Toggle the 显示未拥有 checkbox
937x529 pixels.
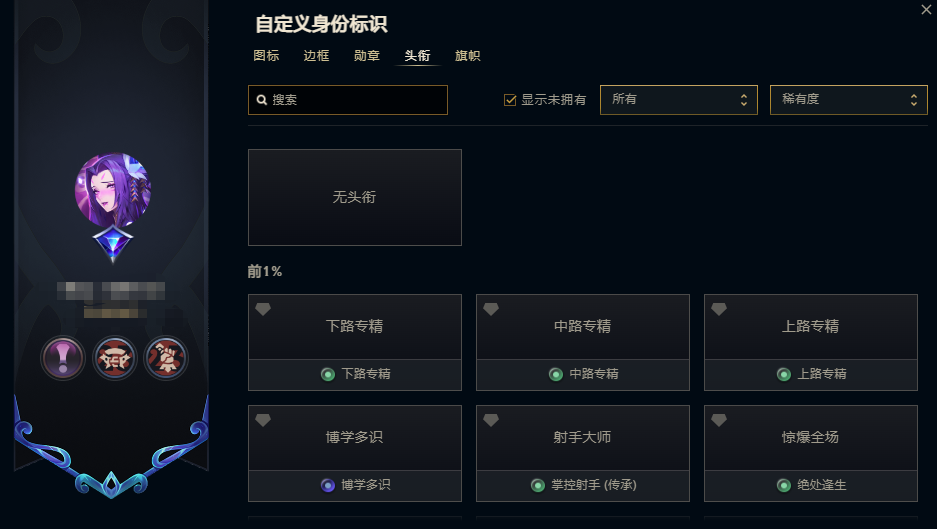tap(510, 100)
